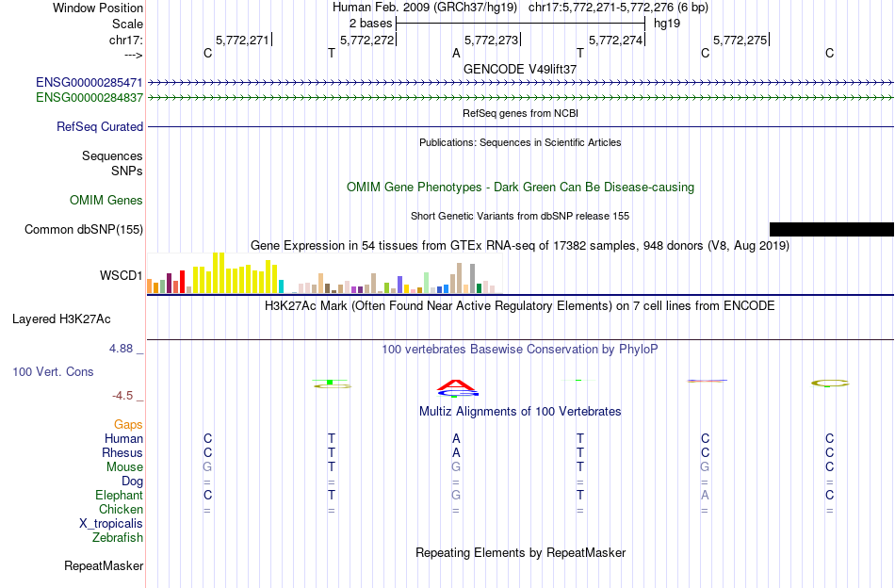Click position label 5,772,271 on the ruler
This screenshot has width=895, height=588.
[x=242, y=40]
